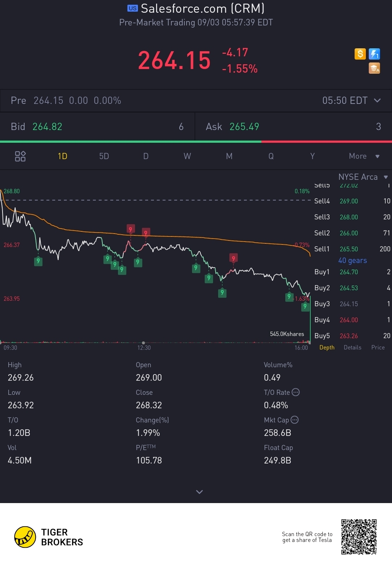
Task: Tap the Close value 268.32
Action: (x=149, y=405)
